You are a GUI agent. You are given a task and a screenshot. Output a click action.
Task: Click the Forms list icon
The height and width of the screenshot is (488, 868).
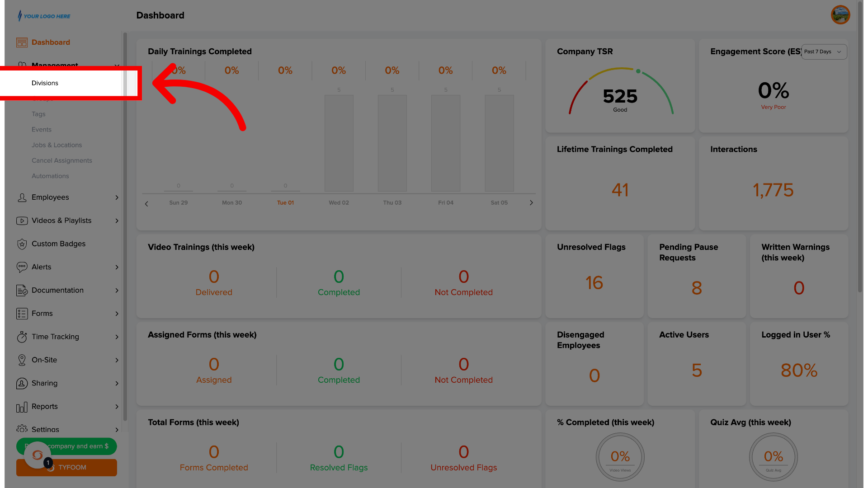[22, 314]
